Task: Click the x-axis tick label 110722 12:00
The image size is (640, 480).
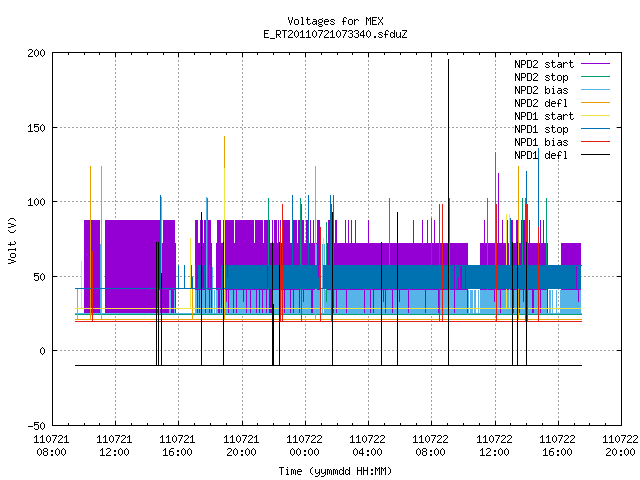Action: point(494,446)
